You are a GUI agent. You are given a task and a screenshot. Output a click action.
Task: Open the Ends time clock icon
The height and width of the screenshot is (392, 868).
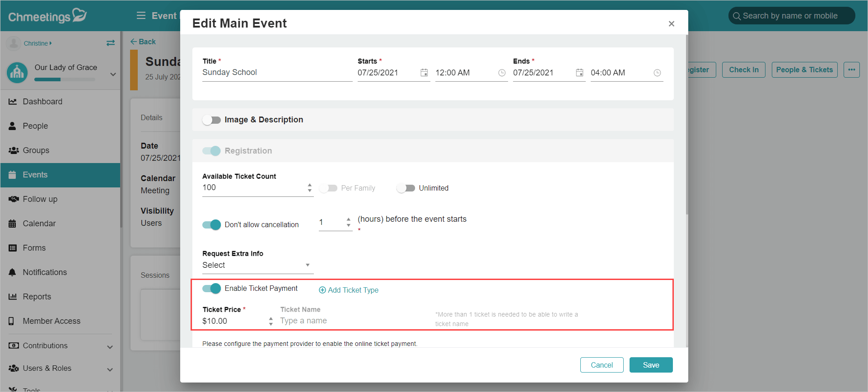[657, 73]
